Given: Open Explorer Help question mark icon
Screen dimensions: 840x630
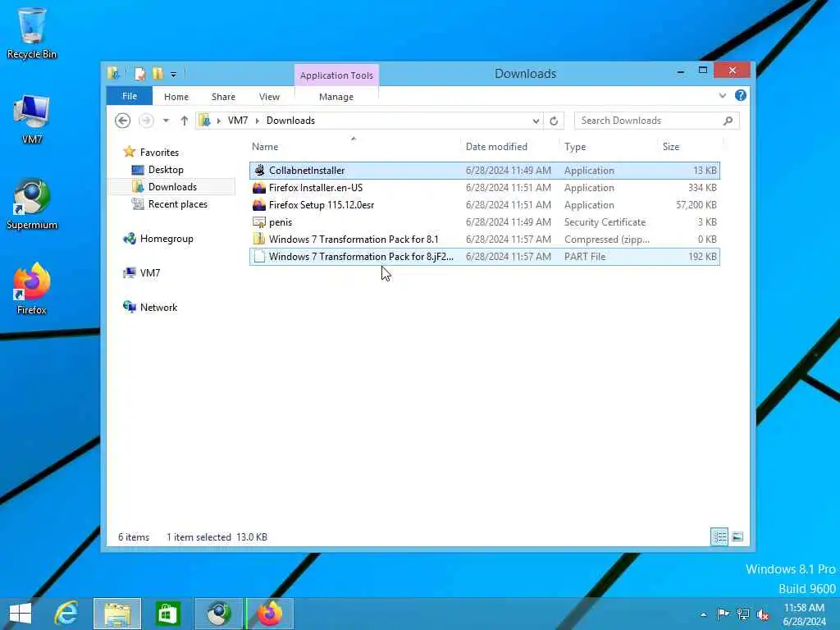Looking at the screenshot, I should [741, 95].
